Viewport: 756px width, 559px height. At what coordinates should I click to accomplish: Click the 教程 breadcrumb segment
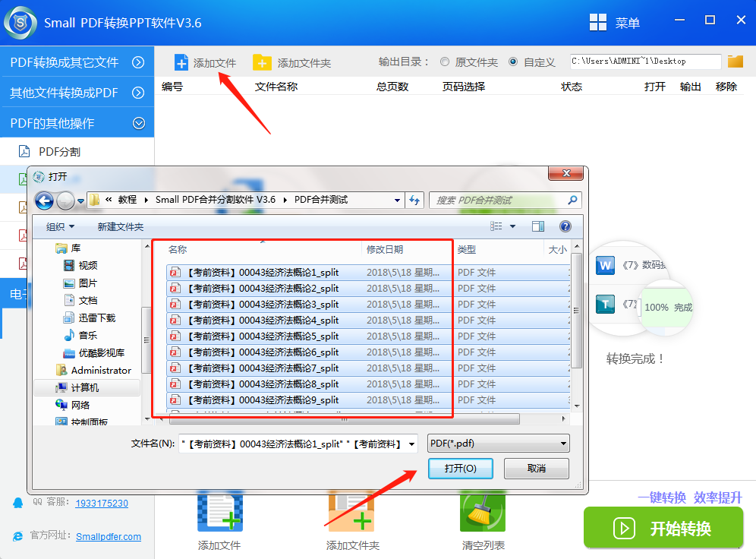click(128, 200)
